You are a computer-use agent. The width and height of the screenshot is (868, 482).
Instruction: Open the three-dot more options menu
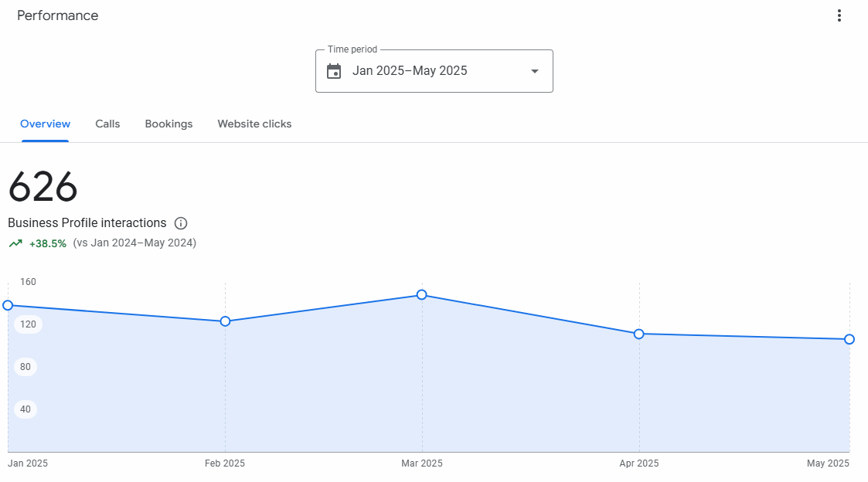point(839,15)
